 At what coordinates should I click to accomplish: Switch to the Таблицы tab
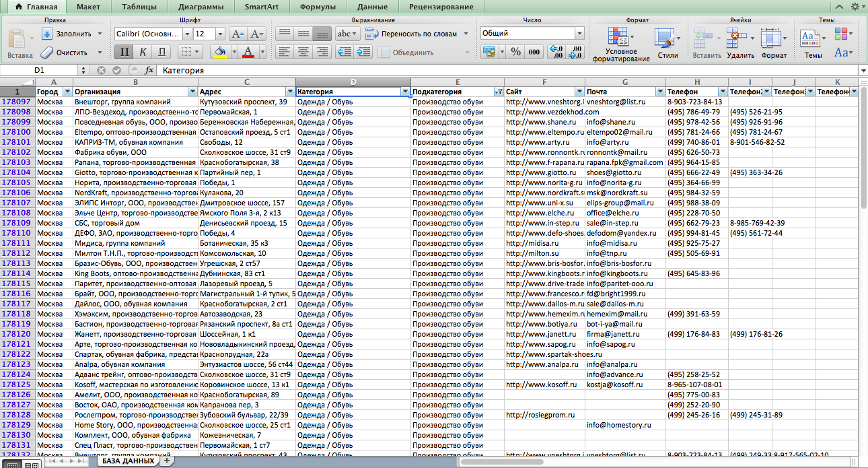click(x=140, y=7)
